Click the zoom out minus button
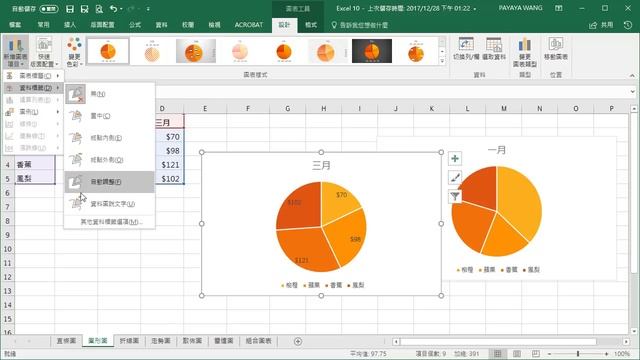 549,354
